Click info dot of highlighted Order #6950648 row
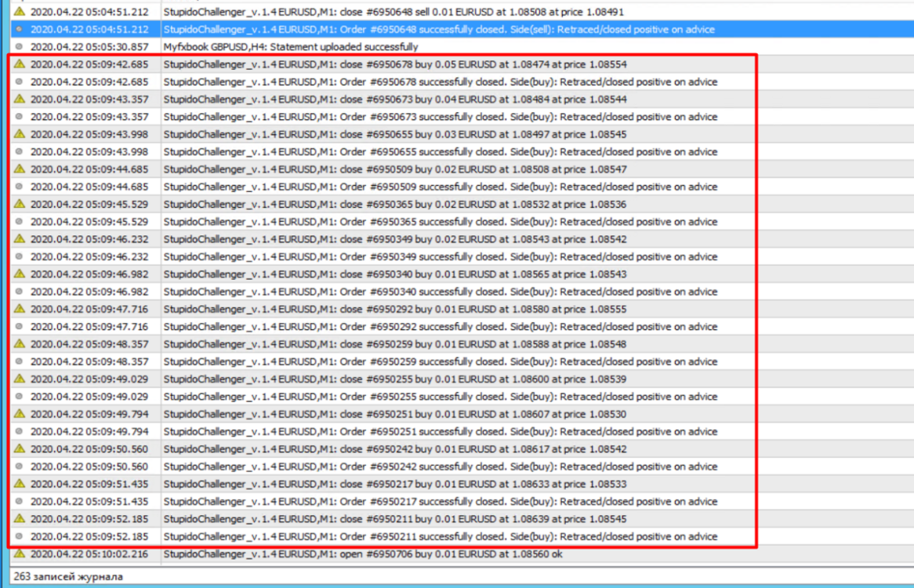This screenshot has height=588, width=914. 20,29
